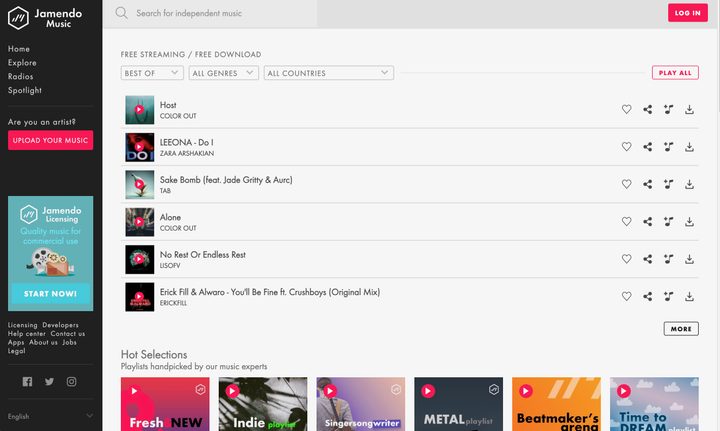Viewport: 720px width, 431px height.
Task: Favorite the song Alone with heart icon
Action: point(626,222)
